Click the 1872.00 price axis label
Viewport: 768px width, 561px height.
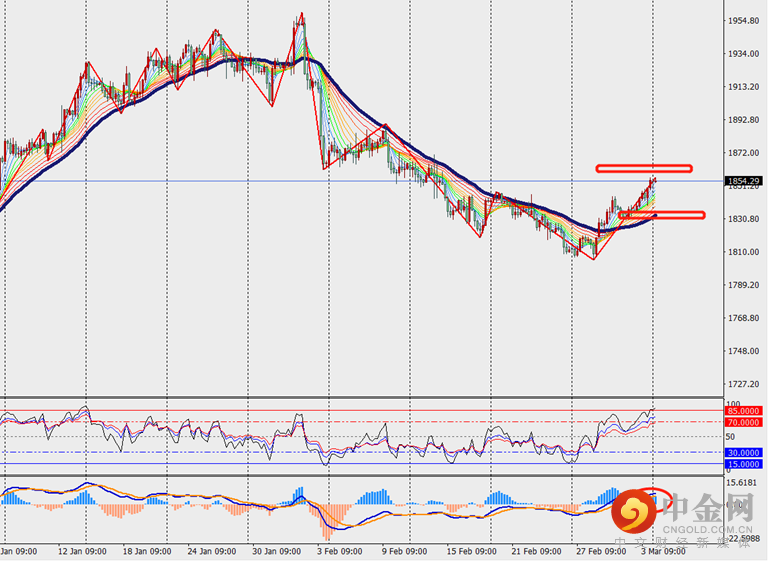click(741, 153)
